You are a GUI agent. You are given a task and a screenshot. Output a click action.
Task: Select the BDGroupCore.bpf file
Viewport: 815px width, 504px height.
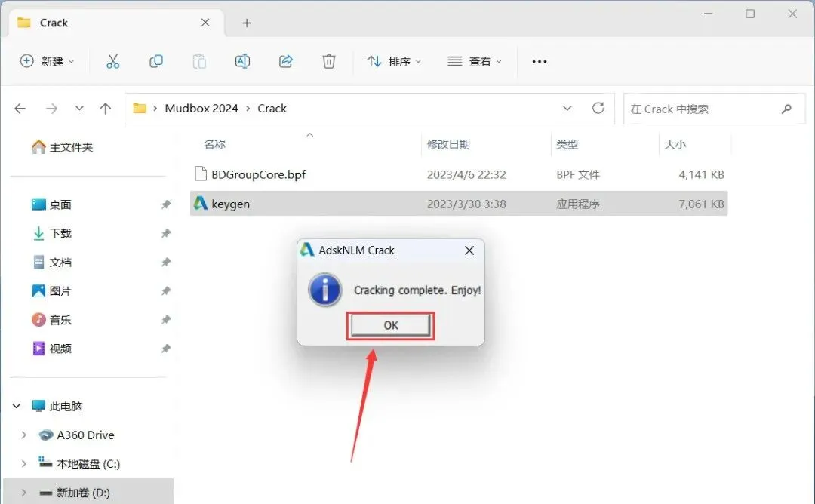[459, 174]
